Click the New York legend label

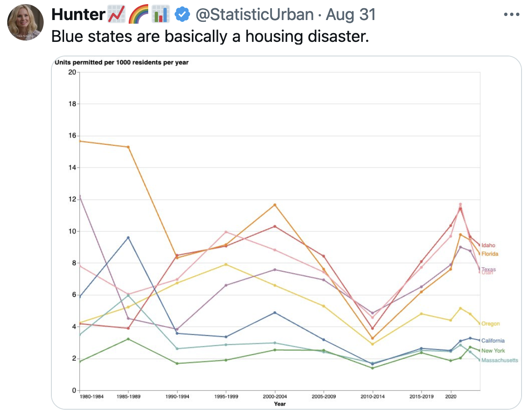coord(493,351)
